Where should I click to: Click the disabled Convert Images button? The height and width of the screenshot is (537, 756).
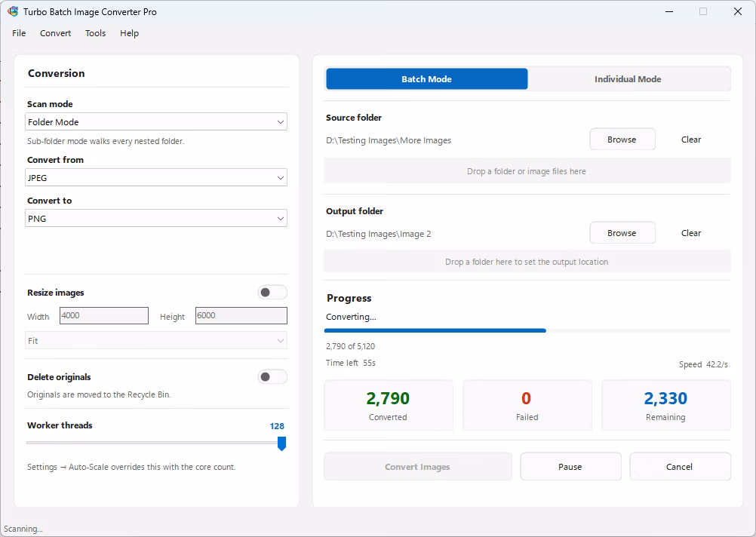(x=417, y=467)
